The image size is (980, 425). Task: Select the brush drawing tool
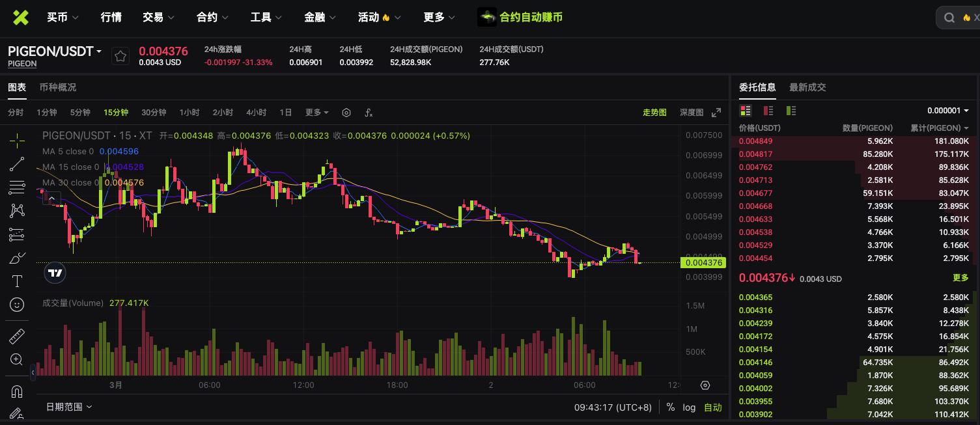(x=17, y=258)
